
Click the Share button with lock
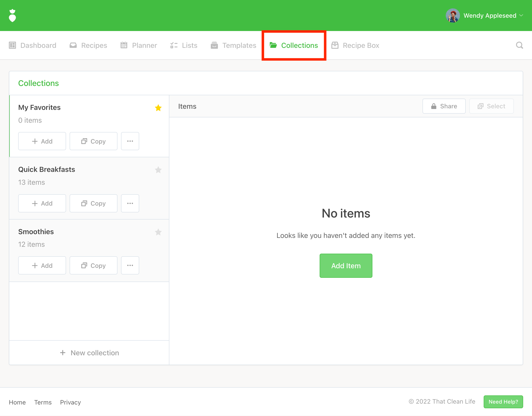pos(444,106)
